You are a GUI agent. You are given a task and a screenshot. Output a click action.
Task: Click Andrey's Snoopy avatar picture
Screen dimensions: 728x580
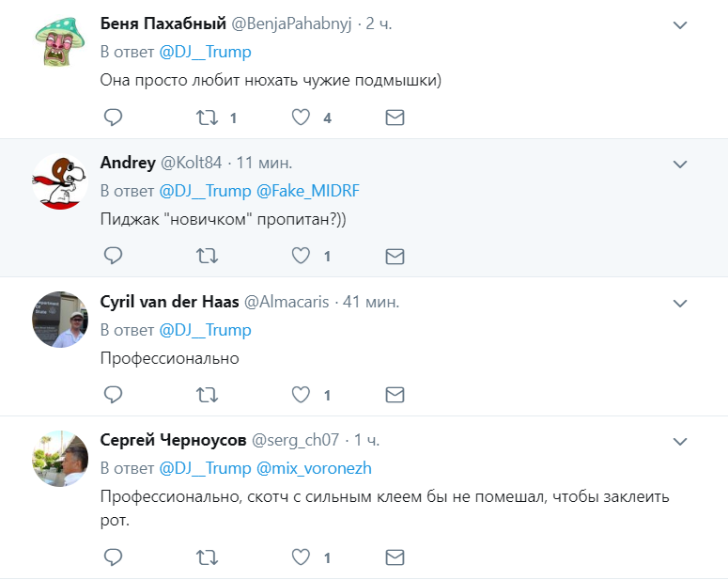(60, 180)
